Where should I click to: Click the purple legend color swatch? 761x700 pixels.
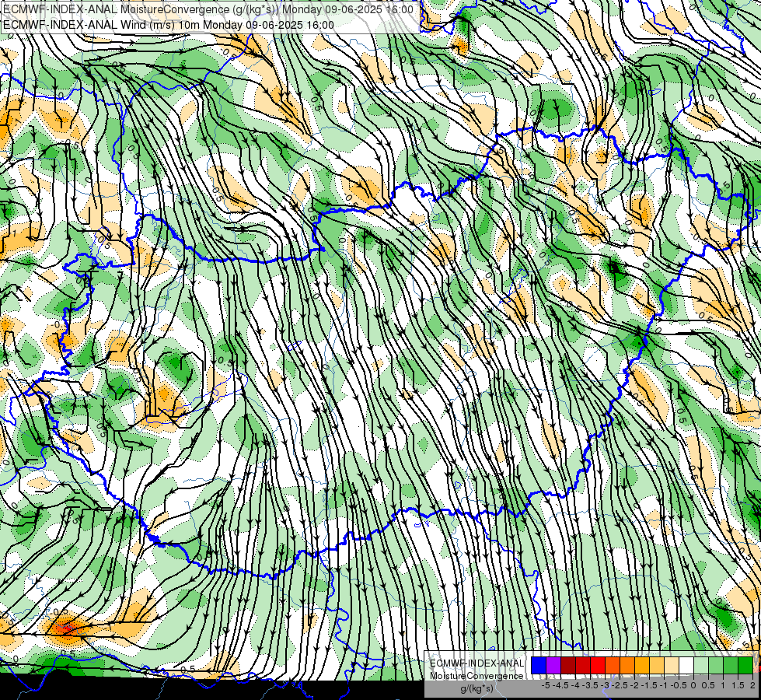[x=553, y=665]
